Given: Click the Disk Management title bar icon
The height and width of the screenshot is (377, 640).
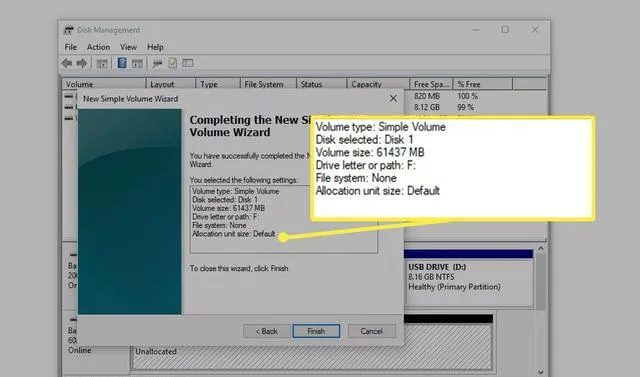Looking at the screenshot, I should pyautogui.click(x=69, y=30).
